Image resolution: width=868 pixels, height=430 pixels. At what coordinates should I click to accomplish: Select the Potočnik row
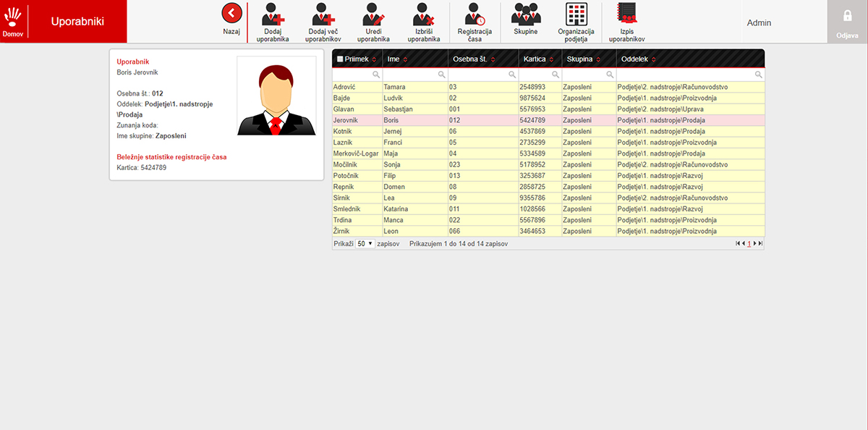click(548, 176)
